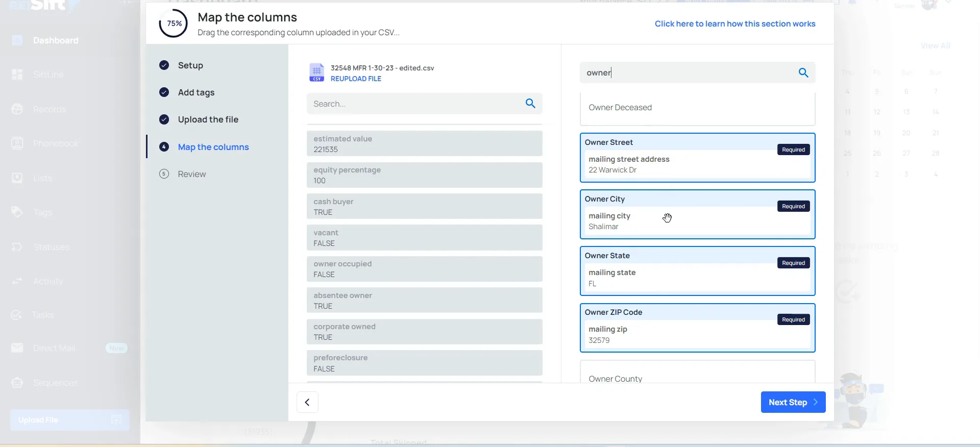Select the Map the columns step
Screen dimensions: 980x447
coord(213,147)
